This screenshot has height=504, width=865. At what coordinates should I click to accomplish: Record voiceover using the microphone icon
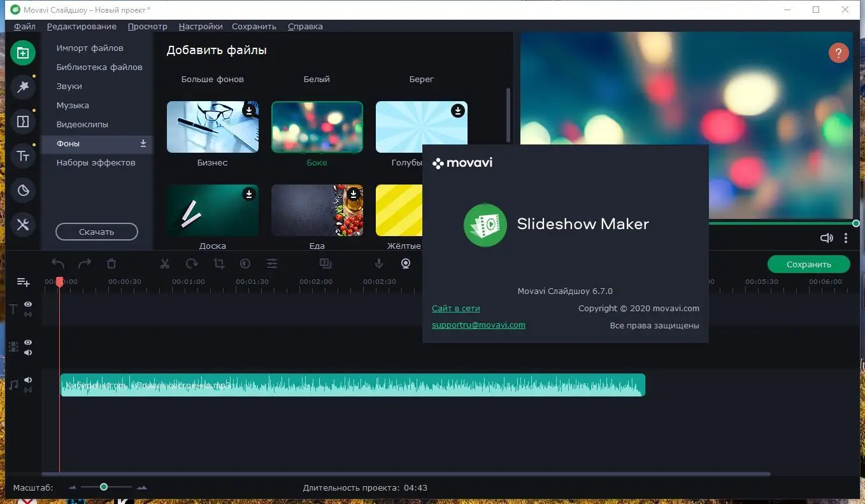(378, 263)
